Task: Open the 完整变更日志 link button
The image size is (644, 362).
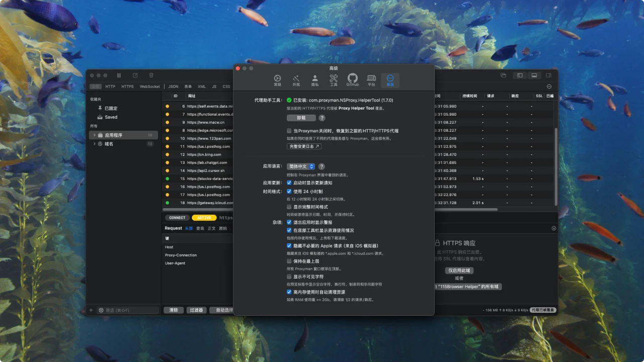Action: click(304, 146)
